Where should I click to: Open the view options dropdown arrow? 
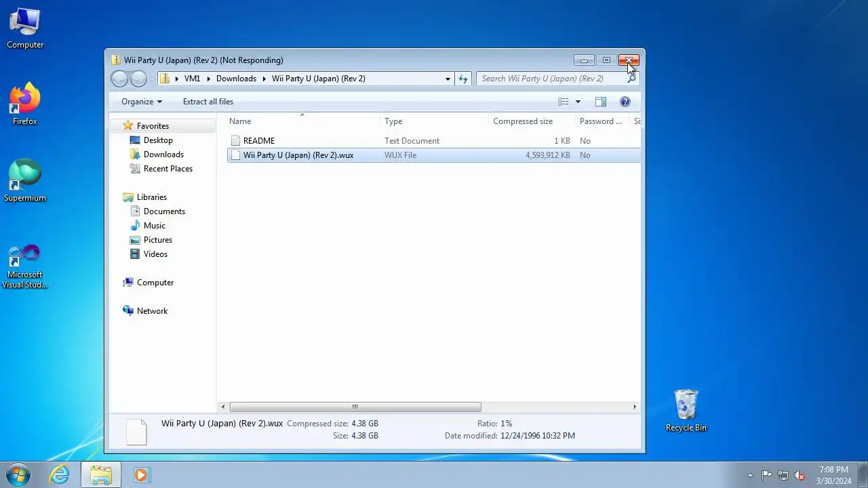[x=578, y=102]
